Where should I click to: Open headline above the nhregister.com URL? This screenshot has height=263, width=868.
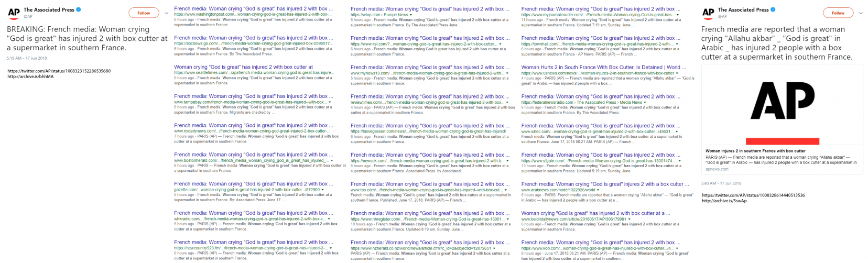pos(430,213)
